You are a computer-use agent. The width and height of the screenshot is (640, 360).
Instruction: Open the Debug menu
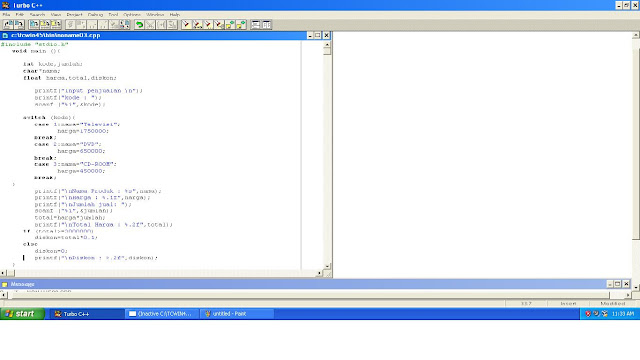point(96,15)
